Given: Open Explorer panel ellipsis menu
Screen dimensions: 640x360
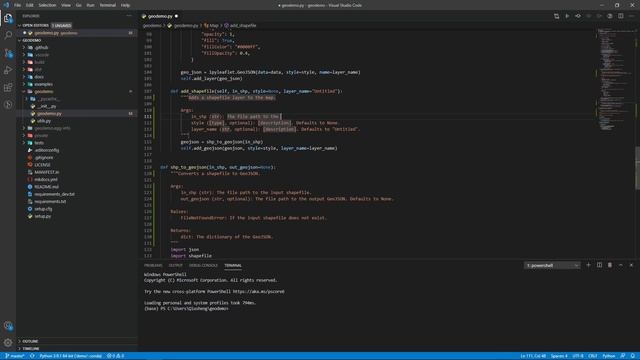Looking at the screenshot, I should point(129,16).
